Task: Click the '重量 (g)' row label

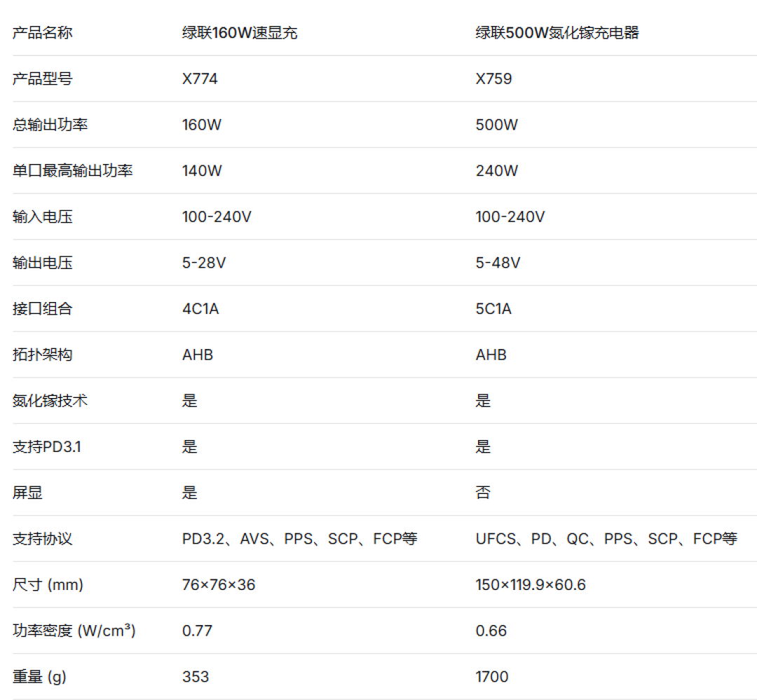Action: click(39, 677)
